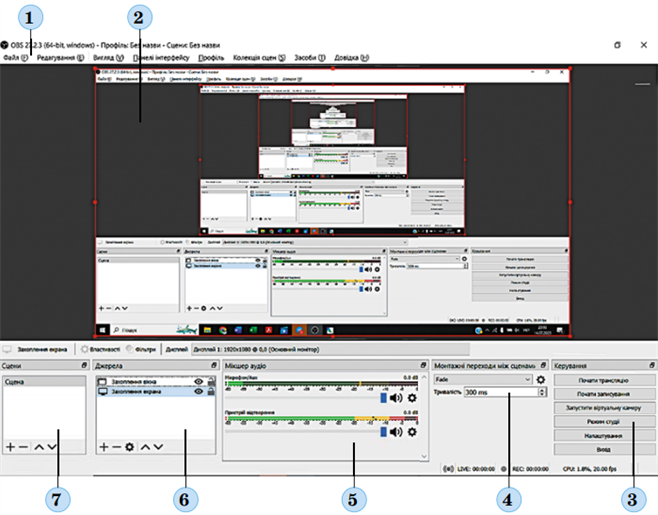Add a new source in Джерела panel
This screenshot has width=658, height=515.
[103, 447]
